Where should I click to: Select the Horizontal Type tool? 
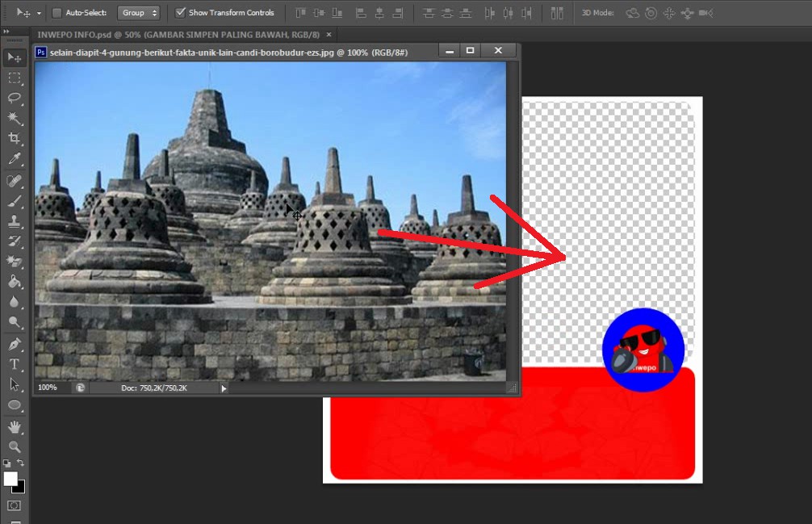[x=15, y=364]
